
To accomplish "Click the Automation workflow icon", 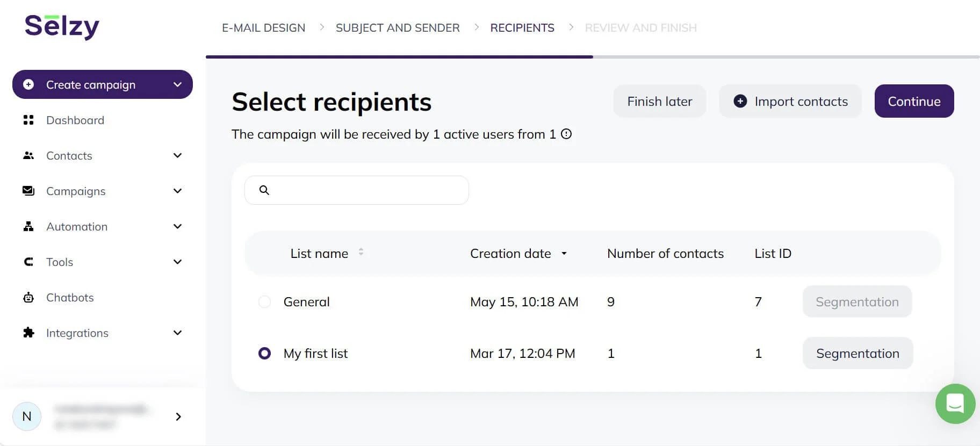I will pyautogui.click(x=28, y=226).
